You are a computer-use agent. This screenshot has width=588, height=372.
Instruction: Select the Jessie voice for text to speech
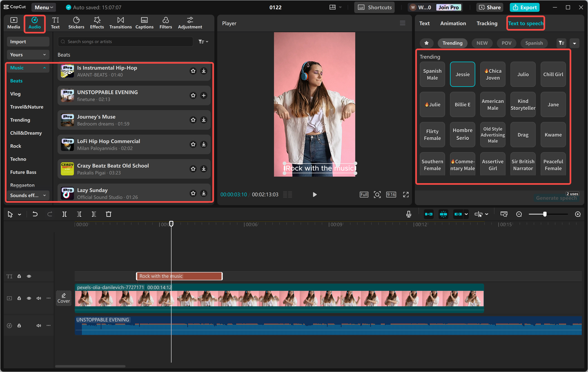click(x=462, y=74)
